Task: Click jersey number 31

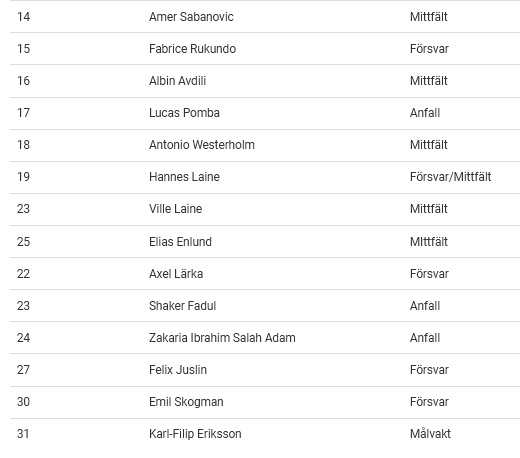Action: 23,434
